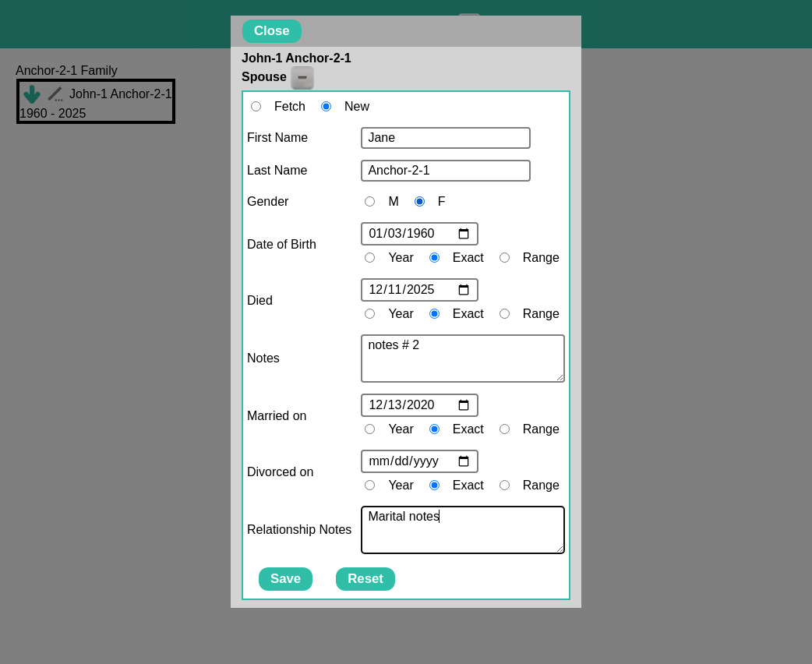Collapse the Spouse section with minus button

[302, 77]
